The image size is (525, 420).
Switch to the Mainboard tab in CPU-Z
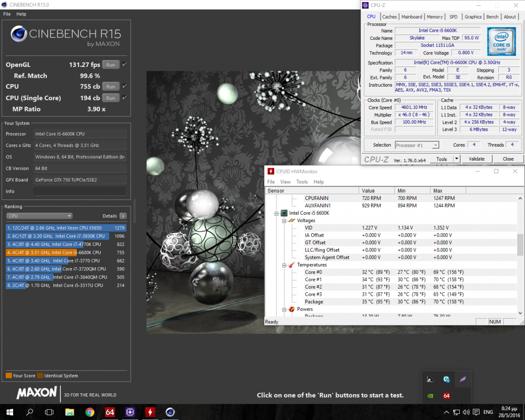pyautogui.click(x=412, y=17)
